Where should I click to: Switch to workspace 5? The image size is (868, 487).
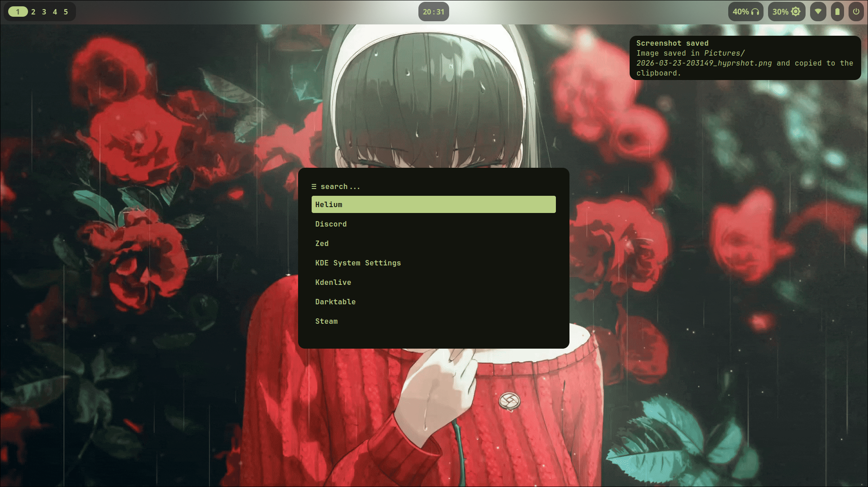[x=66, y=12]
